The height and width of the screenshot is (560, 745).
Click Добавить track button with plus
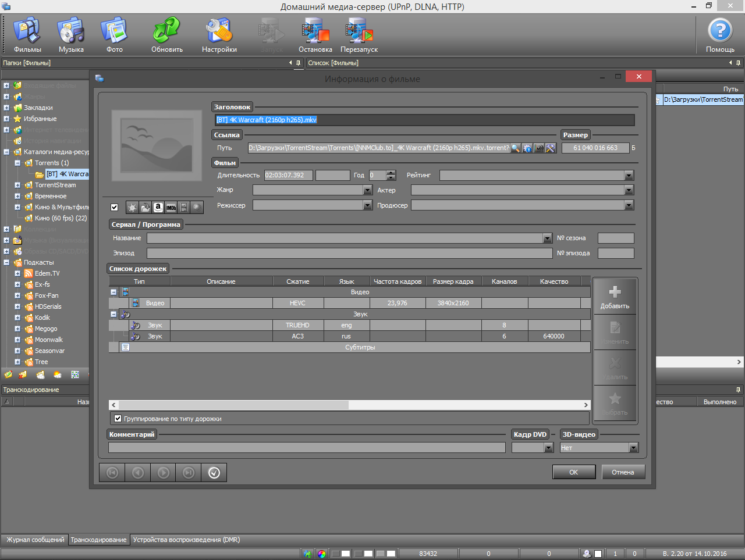tap(615, 297)
